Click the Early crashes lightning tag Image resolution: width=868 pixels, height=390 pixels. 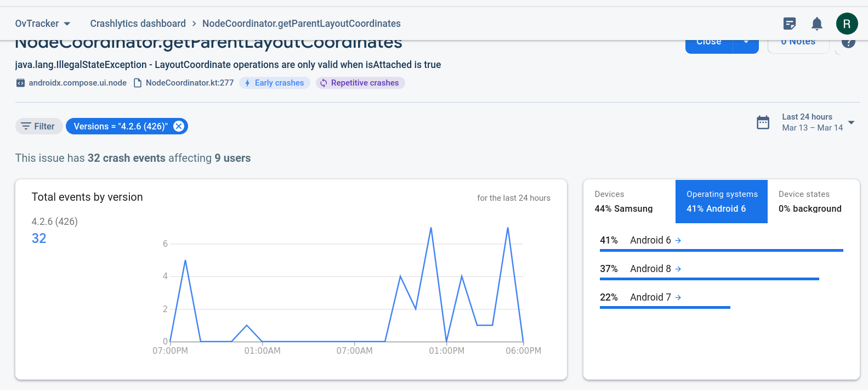coord(275,83)
